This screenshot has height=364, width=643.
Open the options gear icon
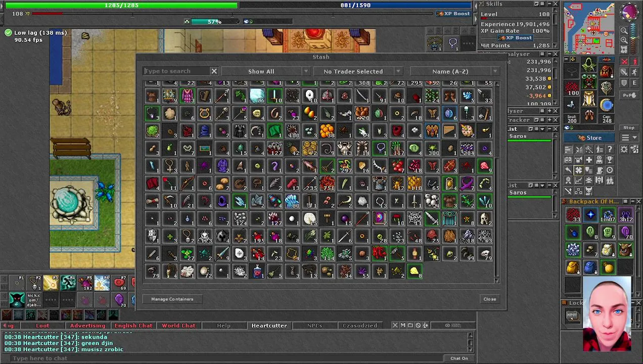(x=624, y=150)
